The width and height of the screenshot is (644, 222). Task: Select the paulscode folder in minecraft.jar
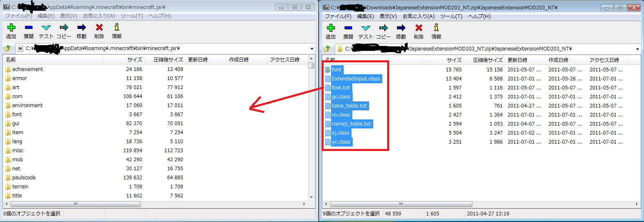24,178
